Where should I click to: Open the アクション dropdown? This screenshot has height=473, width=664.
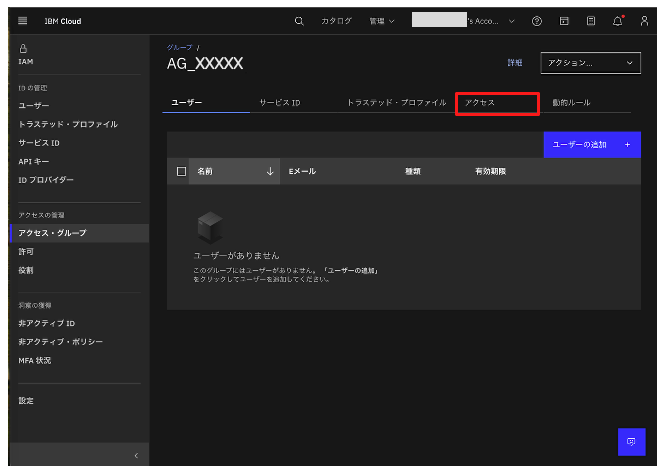click(x=590, y=63)
